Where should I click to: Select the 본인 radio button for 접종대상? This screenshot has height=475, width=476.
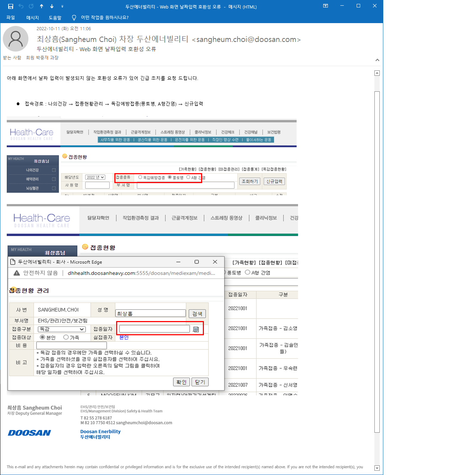(43, 337)
